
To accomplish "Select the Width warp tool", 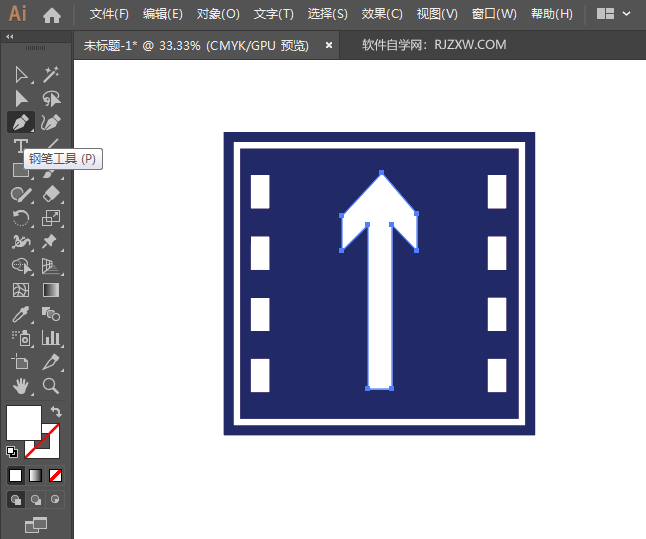I will (x=21, y=241).
